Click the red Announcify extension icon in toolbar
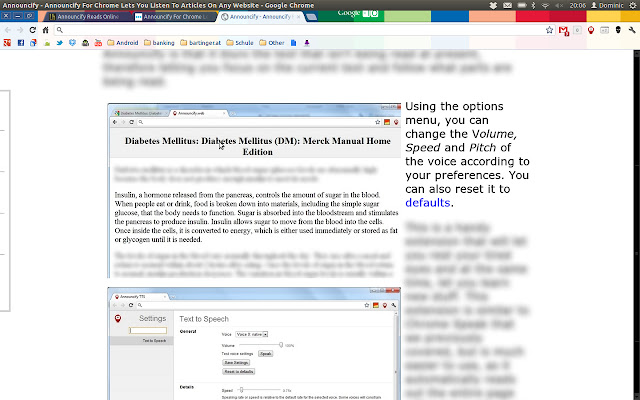The width and height of the screenshot is (640, 400). [x=591, y=30]
